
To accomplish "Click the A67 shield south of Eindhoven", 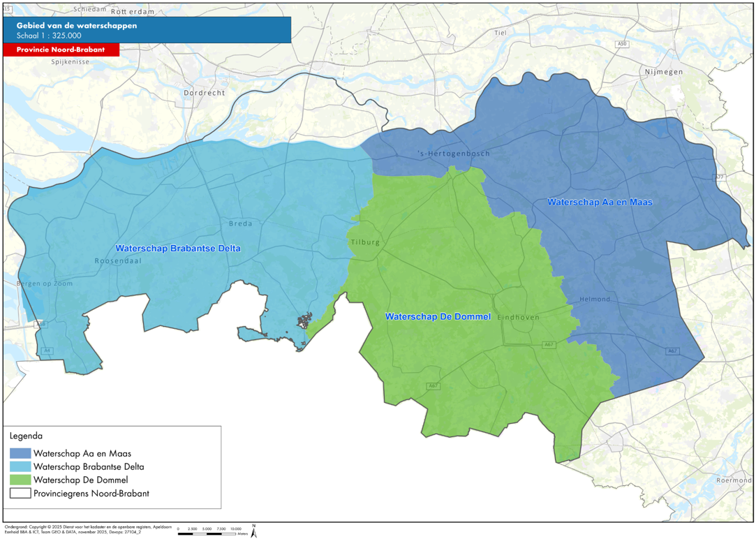I will click(549, 345).
